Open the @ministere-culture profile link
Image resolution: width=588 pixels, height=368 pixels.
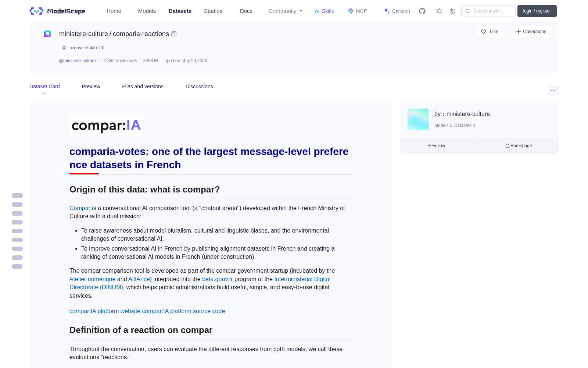tap(77, 61)
